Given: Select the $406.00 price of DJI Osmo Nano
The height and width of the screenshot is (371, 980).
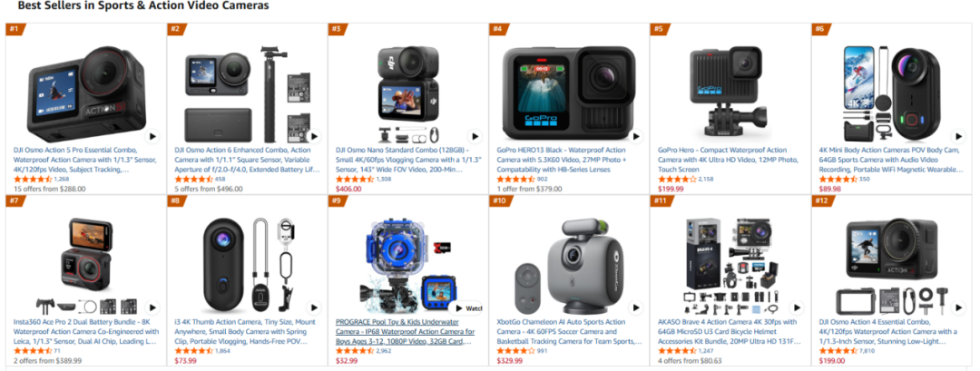Looking at the screenshot, I should click(x=348, y=189).
